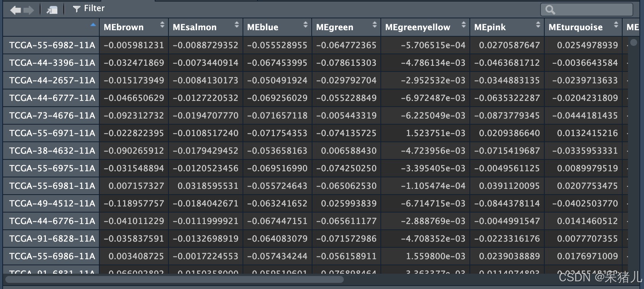Viewport: 644px width, 289px height.
Task: Click the vertical scrollbar thumb
Action: click(634, 42)
